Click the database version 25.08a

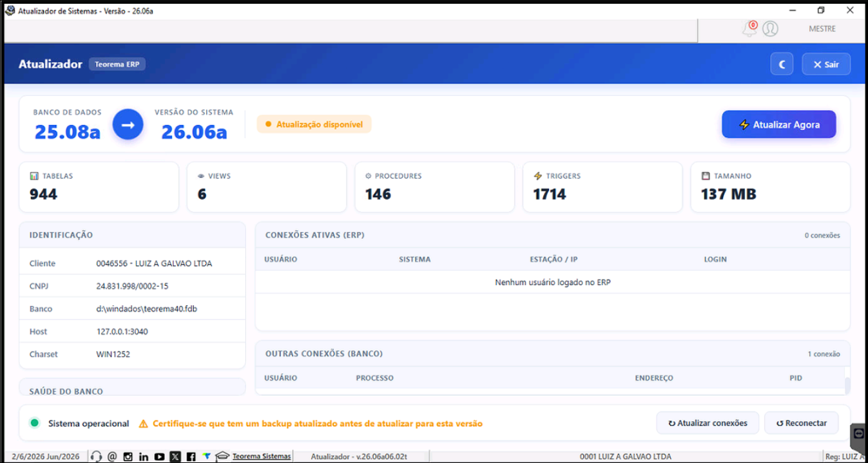68,132
